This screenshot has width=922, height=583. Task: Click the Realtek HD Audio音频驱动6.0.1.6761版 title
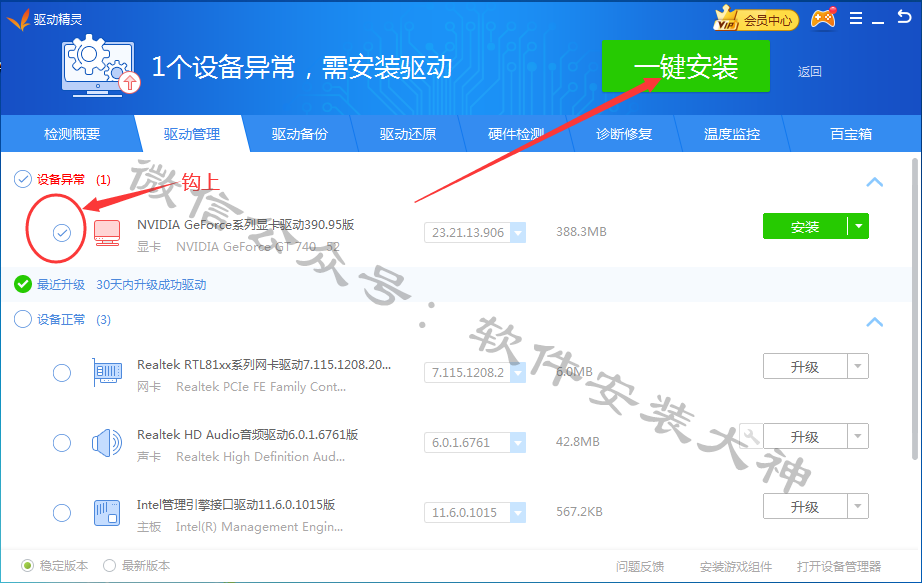point(248,434)
